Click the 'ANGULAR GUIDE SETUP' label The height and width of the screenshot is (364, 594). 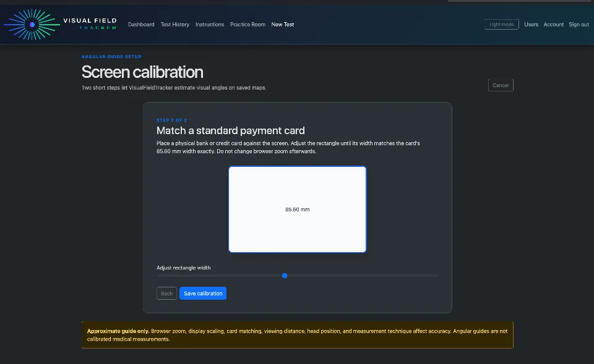pyautogui.click(x=111, y=57)
